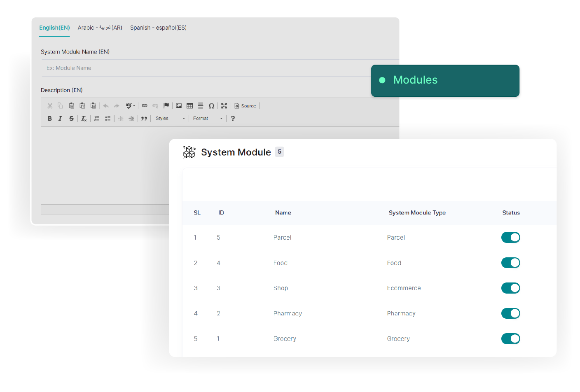The width and height of the screenshot is (580, 392).
Task: Insert a special character with the Omega icon
Action: (x=211, y=106)
